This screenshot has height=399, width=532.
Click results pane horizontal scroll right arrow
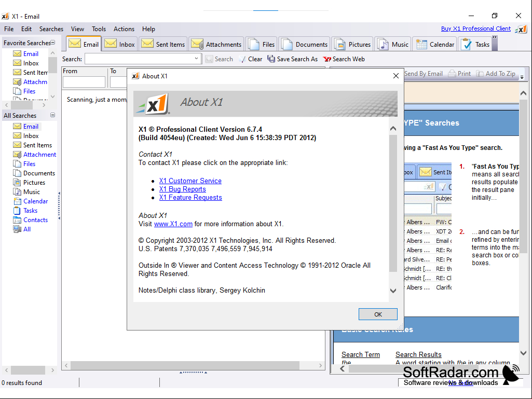coord(320,365)
